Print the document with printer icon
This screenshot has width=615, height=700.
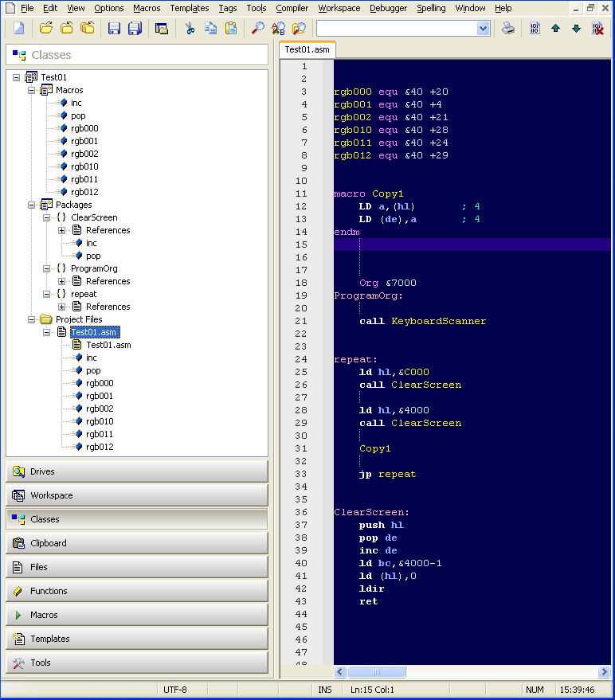508,29
